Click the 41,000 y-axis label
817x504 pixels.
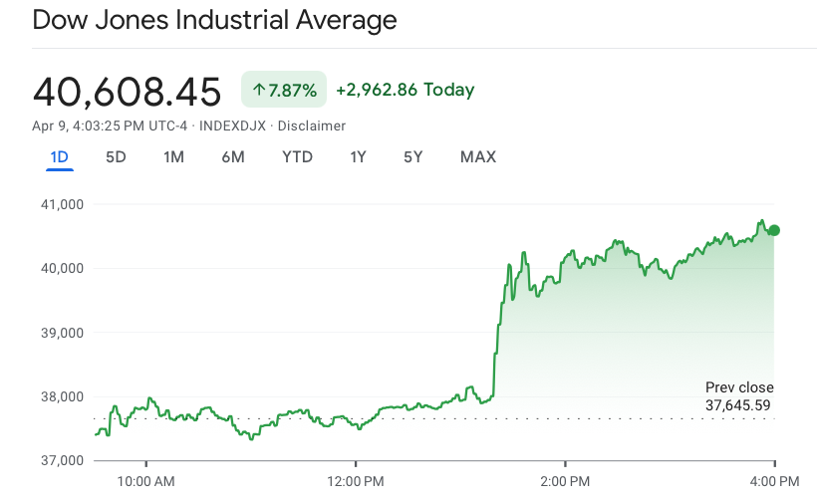62,204
